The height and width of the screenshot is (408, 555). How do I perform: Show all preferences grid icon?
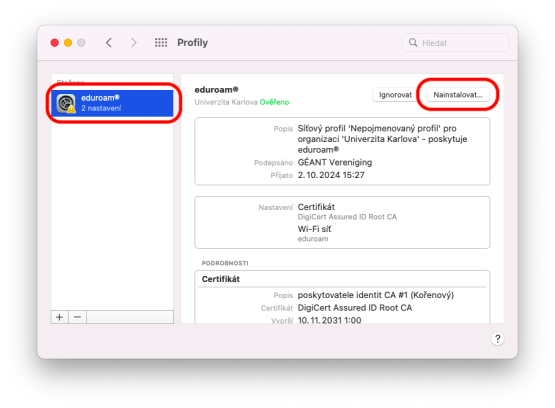coord(161,43)
